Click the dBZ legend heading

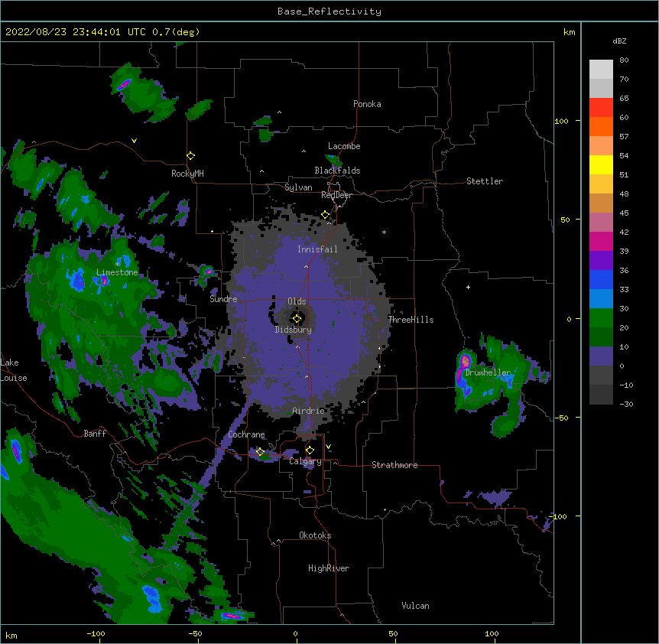coord(619,41)
